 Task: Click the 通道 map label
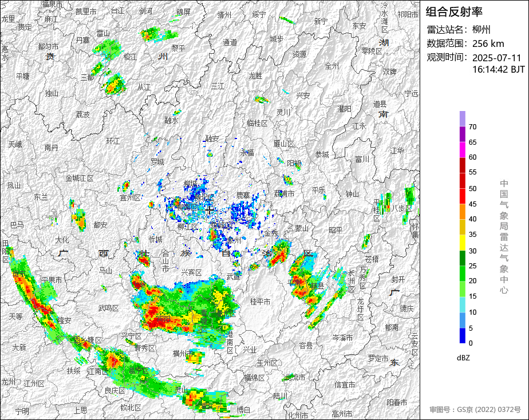coord(230,42)
